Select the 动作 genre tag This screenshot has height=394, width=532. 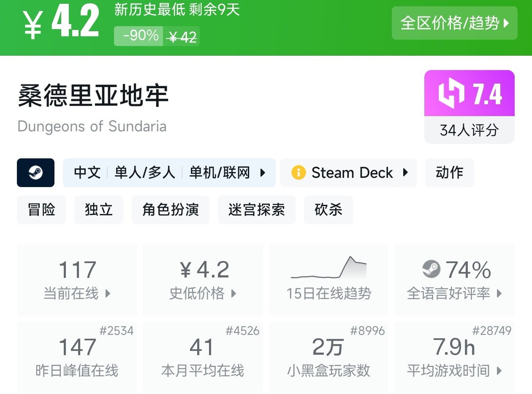(x=449, y=173)
